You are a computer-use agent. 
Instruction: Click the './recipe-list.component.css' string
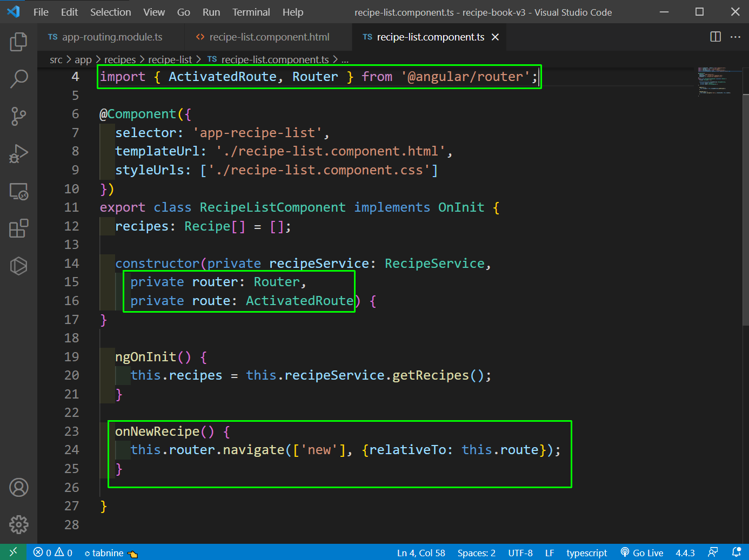click(x=319, y=170)
